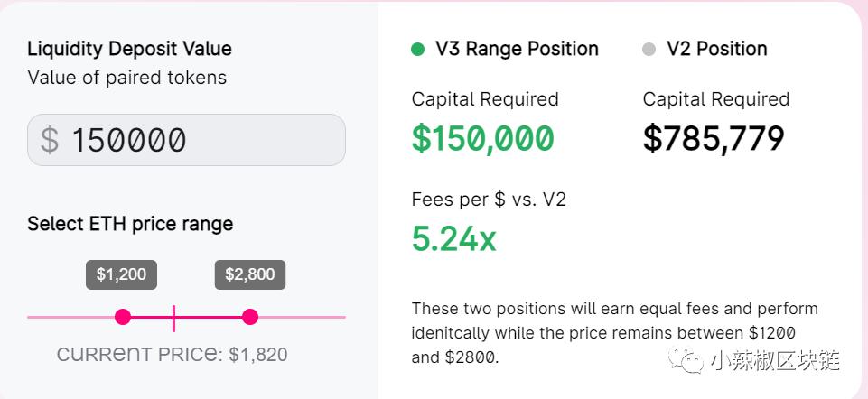The width and height of the screenshot is (868, 399).
Task: Select the V2 Position label
Action: click(717, 49)
